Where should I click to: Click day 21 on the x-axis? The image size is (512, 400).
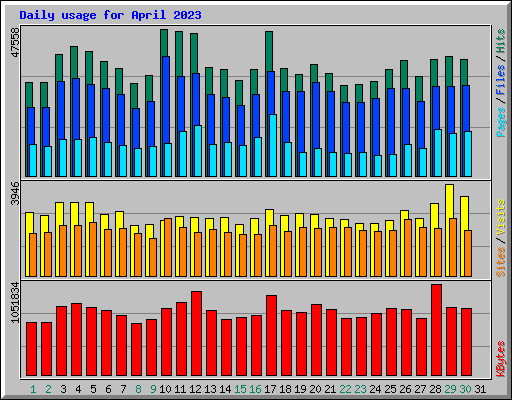[x=330, y=389]
